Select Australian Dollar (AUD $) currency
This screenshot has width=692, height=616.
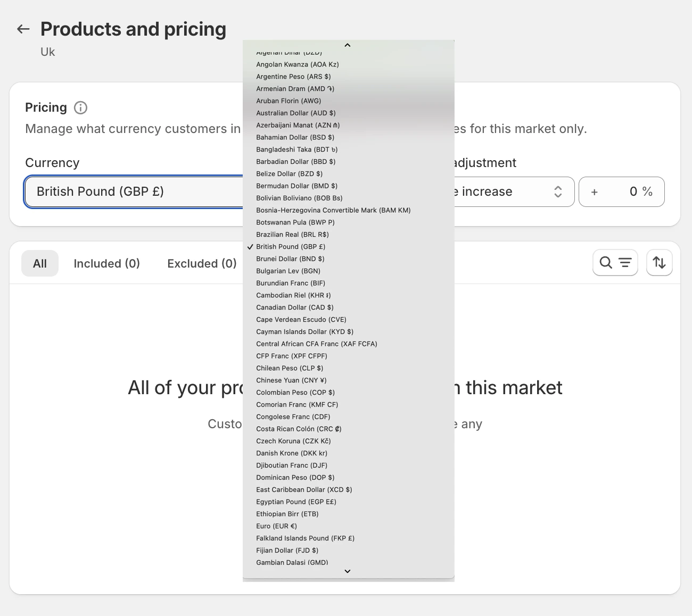[295, 113]
